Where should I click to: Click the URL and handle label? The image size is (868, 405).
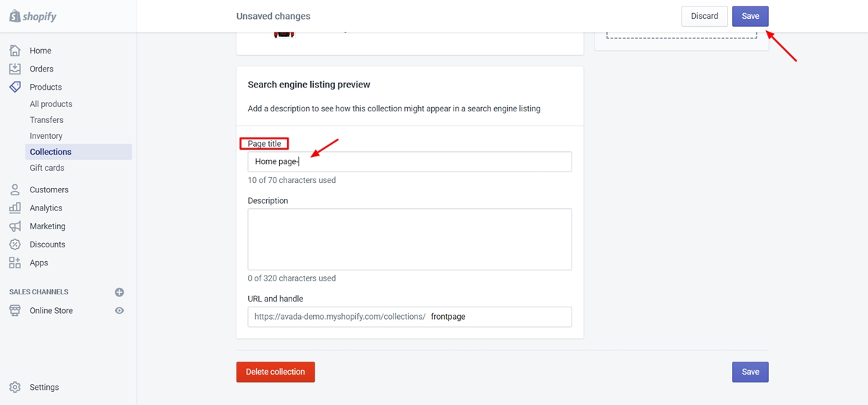276,299
